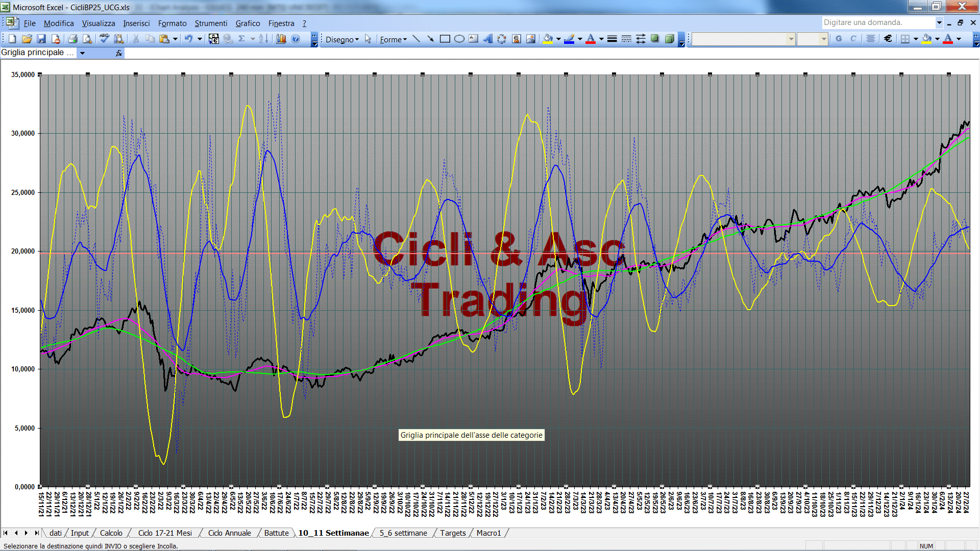Switch to the Battute sheet tab

(276, 533)
